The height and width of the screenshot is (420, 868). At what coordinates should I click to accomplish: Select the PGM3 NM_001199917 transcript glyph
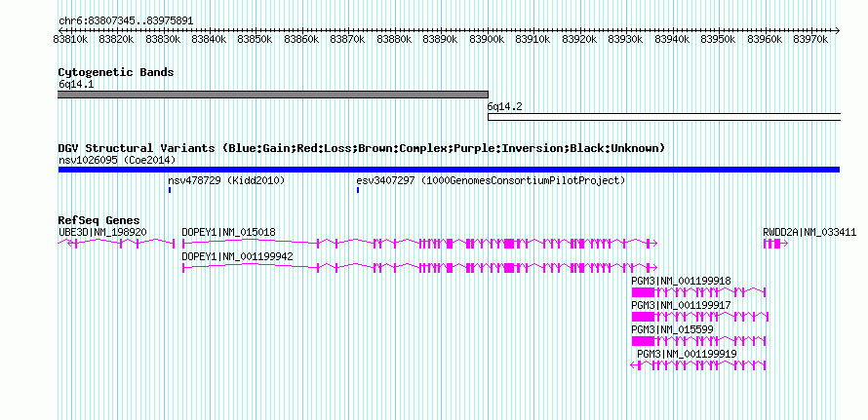[x=700, y=317]
